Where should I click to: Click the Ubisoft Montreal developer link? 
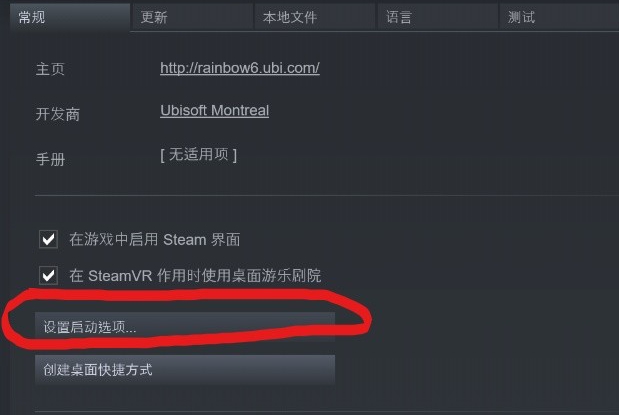214,110
